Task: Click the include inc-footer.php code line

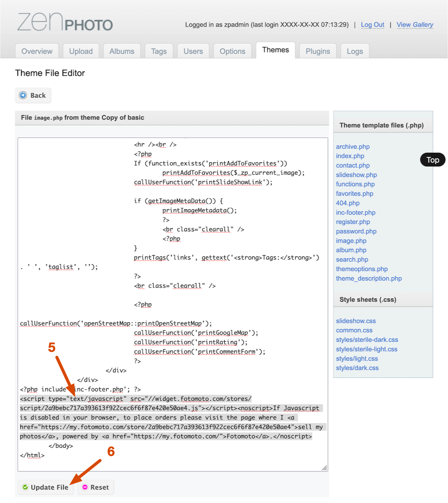Action: click(x=80, y=389)
